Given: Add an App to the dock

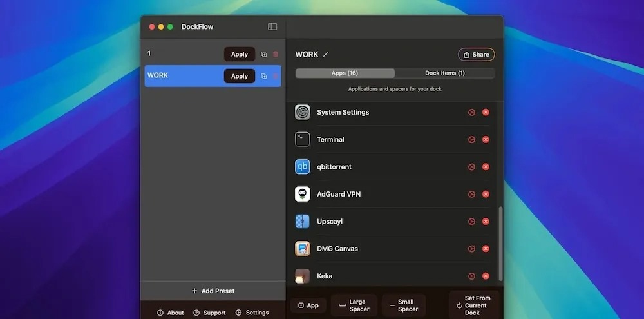Looking at the screenshot, I should [x=308, y=305].
